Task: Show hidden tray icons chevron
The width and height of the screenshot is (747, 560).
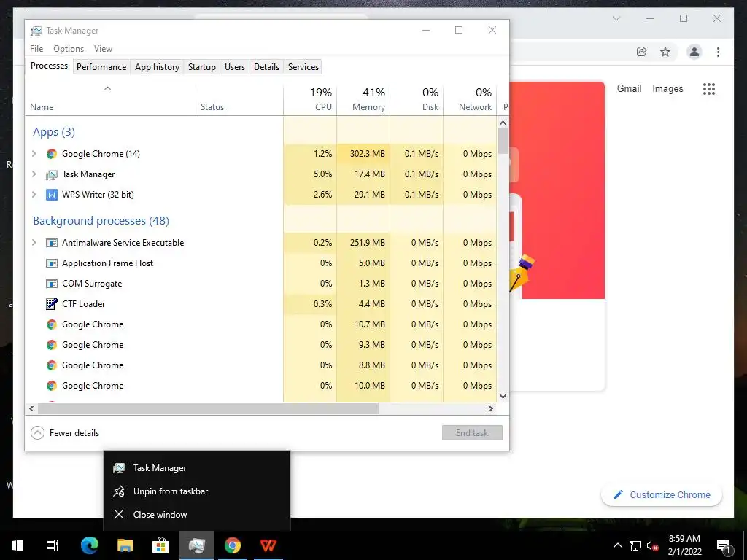Action: [617, 545]
